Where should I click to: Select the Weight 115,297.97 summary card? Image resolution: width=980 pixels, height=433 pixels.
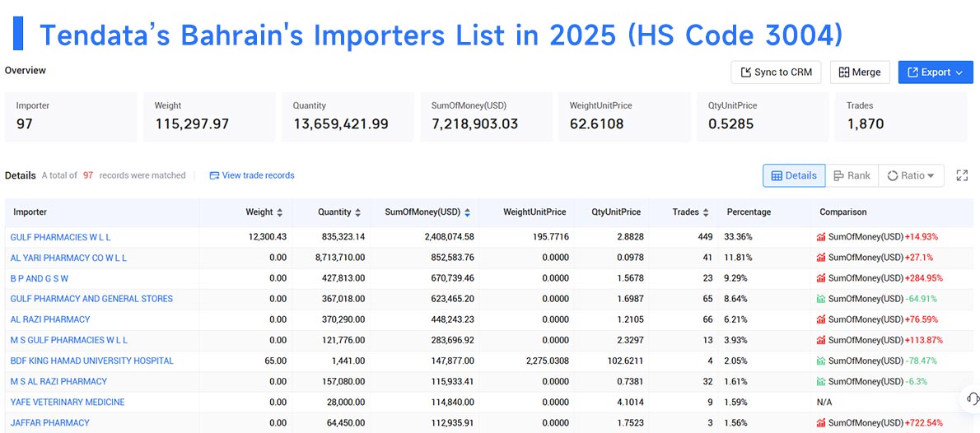(209, 117)
